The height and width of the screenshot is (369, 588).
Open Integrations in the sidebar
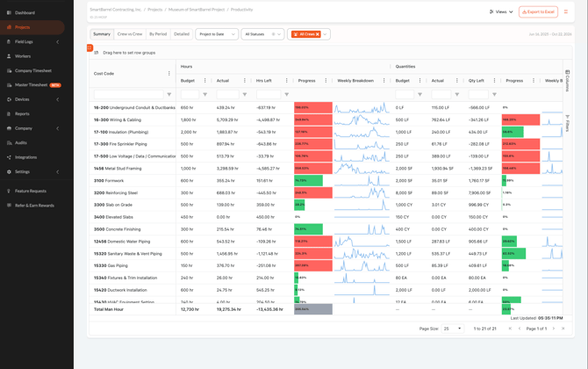(25, 157)
